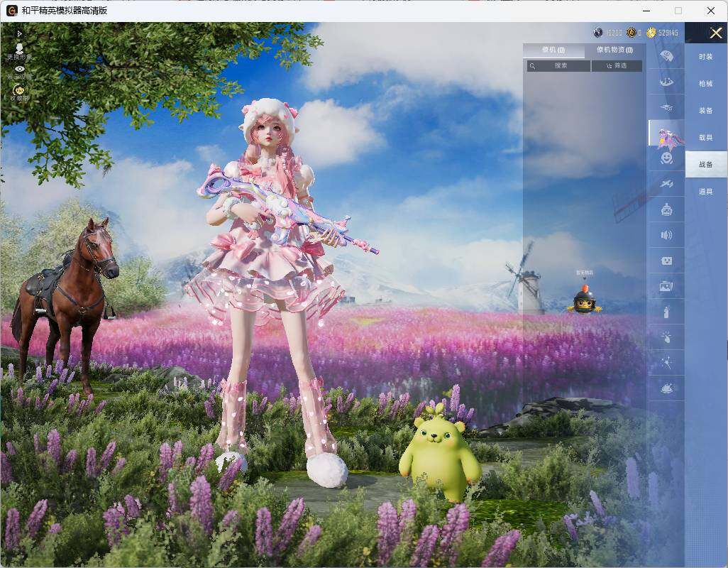Select the airplane skin category icon

point(666,184)
